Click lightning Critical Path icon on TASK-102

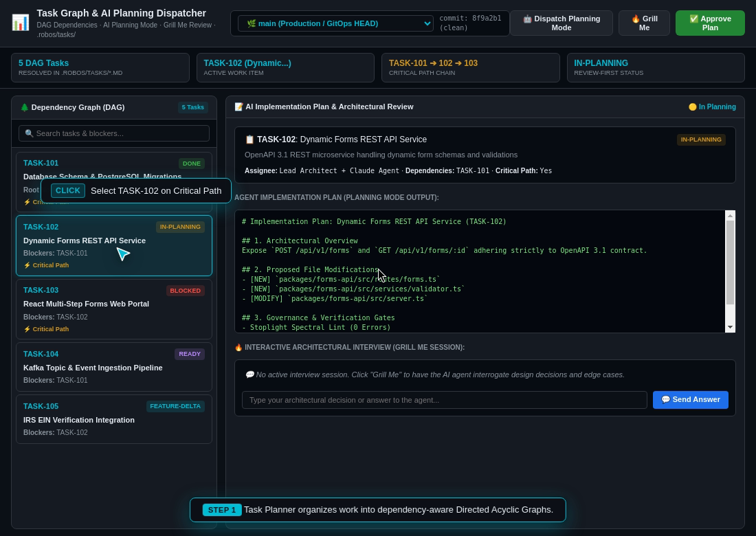27,265
